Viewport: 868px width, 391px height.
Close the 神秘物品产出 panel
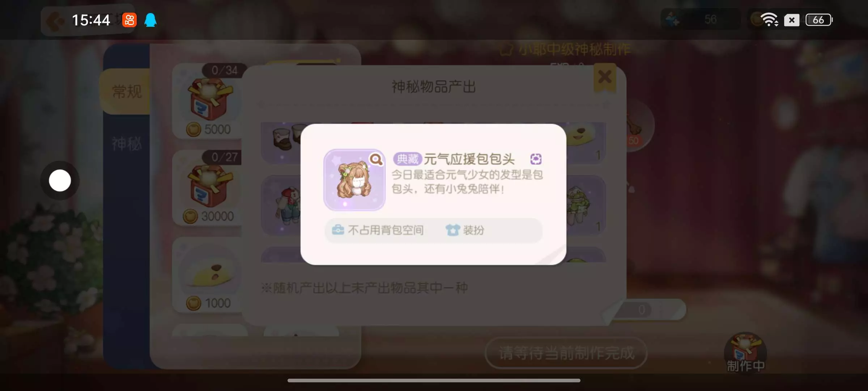pos(605,77)
